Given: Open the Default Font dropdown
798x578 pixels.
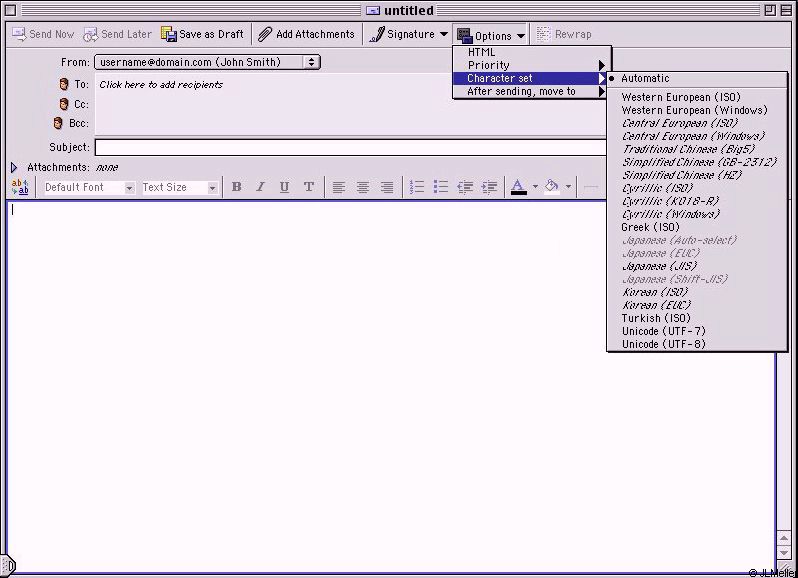Looking at the screenshot, I should pos(88,187).
